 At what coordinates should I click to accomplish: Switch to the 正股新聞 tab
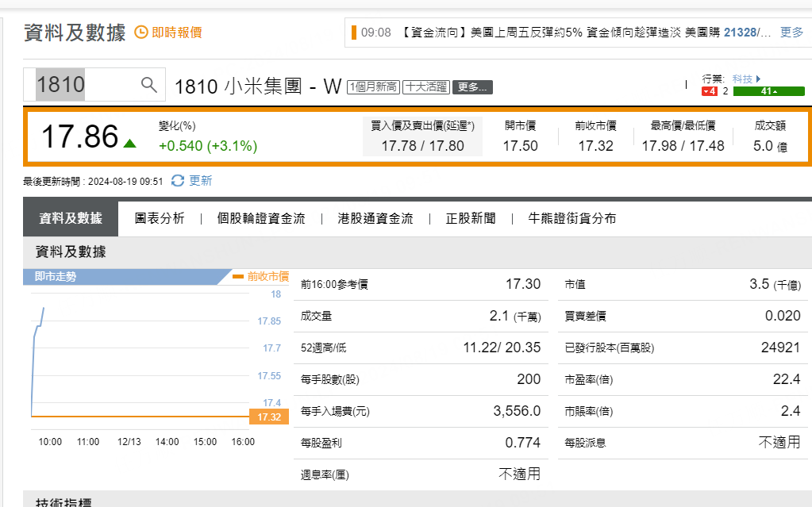coord(471,218)
